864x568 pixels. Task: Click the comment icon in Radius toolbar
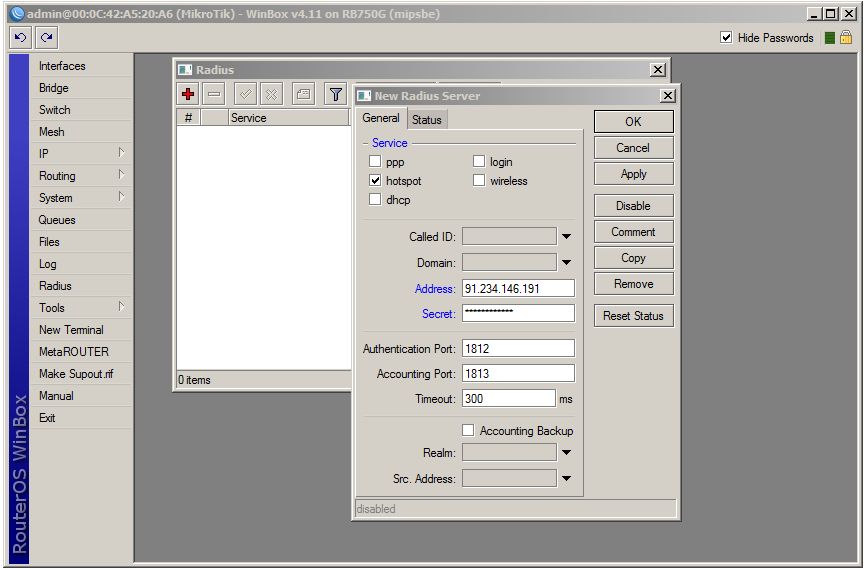[303, 94]
